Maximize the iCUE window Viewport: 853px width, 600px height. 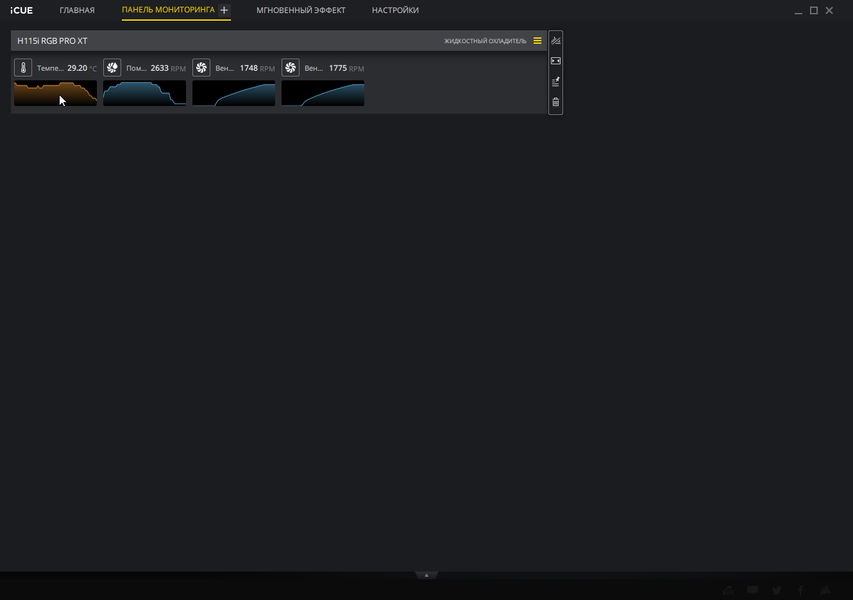pyautogui.click(x=814, y=10)
